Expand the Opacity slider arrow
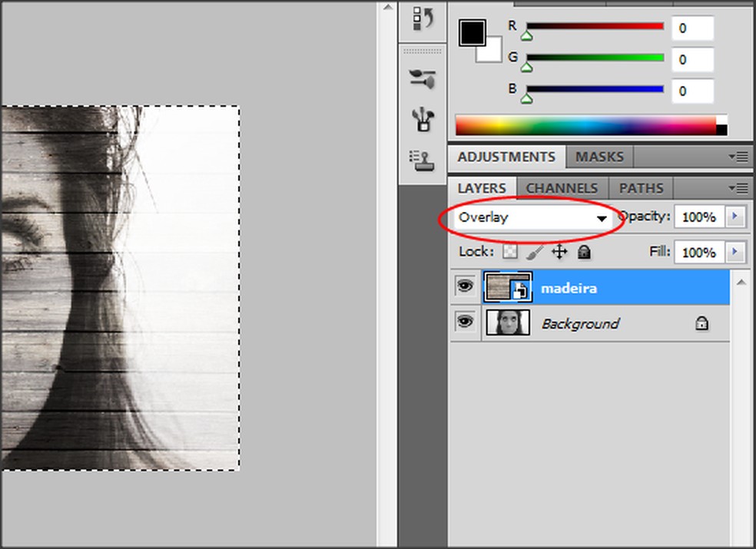Image resolution: width=756 pixels, height=549 pixels. 736,217
